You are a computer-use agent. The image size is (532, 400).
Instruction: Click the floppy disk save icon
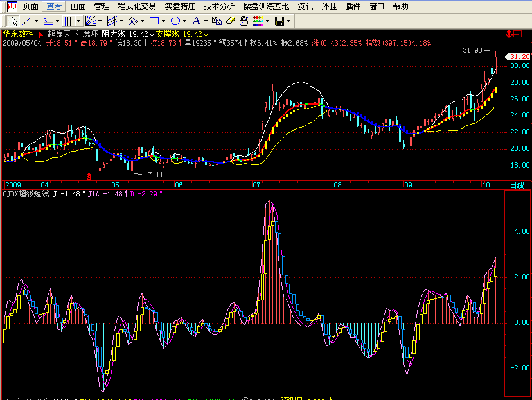tap(279, 21)
